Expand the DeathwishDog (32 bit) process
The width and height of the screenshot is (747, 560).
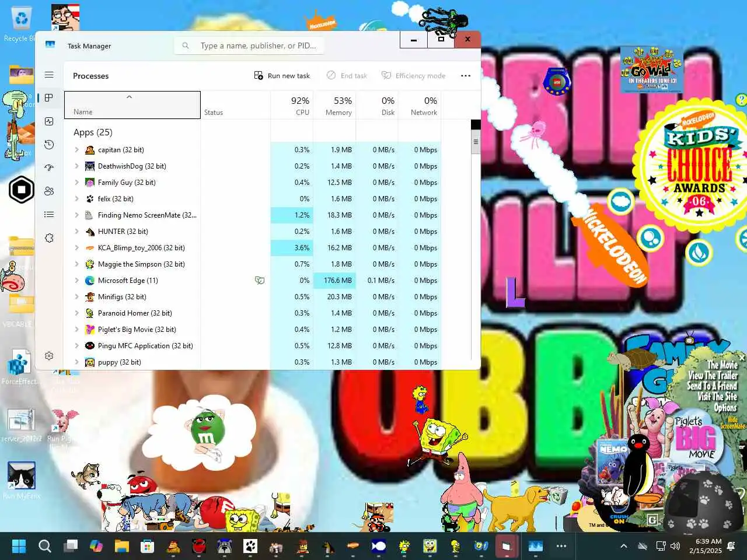pyautogui.click(x=76, y=166)
